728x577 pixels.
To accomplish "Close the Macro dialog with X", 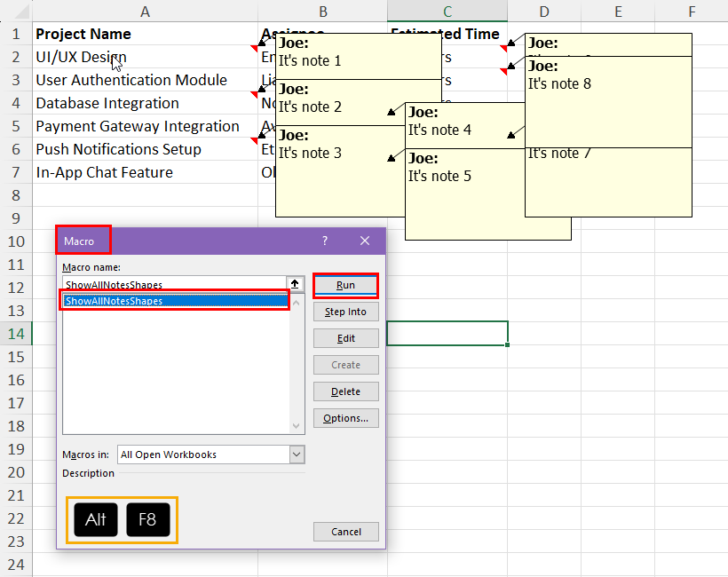I will click(x=365, y=241).
